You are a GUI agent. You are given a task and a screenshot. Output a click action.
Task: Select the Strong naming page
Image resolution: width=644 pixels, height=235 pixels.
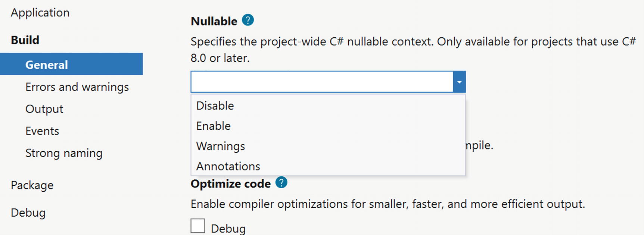pos(64,153)
